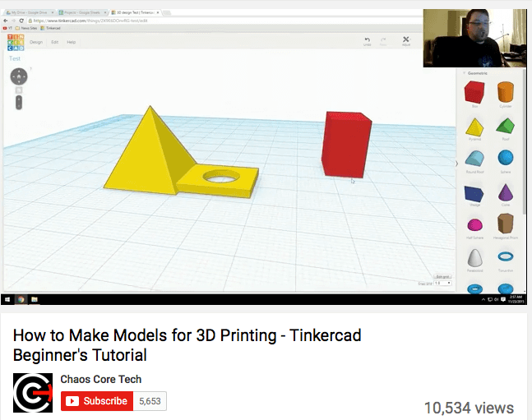The height and width of the screenshot is (420, 532).
Task: Click the Chaos Core Tech channel avatar
Action: 33,393
